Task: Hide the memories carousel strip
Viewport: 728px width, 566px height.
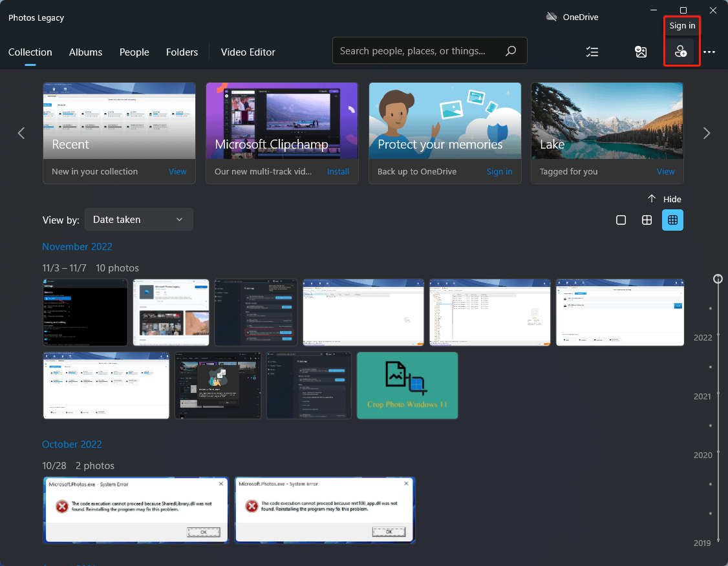Action: [664, 198]
